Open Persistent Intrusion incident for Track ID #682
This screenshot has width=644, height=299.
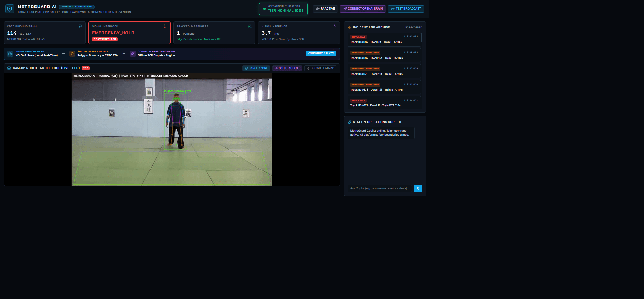pyautogui.click(x=384, y=55)
